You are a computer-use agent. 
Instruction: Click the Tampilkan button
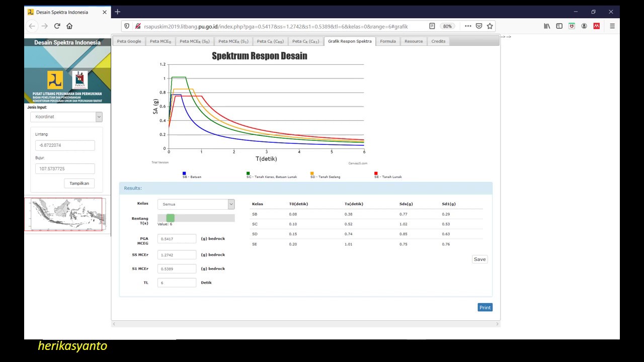click(79, 184)
